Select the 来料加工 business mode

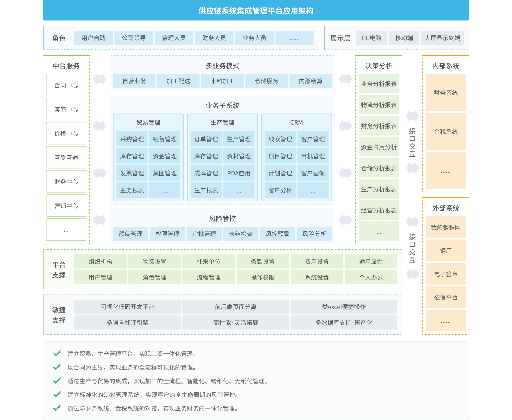click(222, 81)
